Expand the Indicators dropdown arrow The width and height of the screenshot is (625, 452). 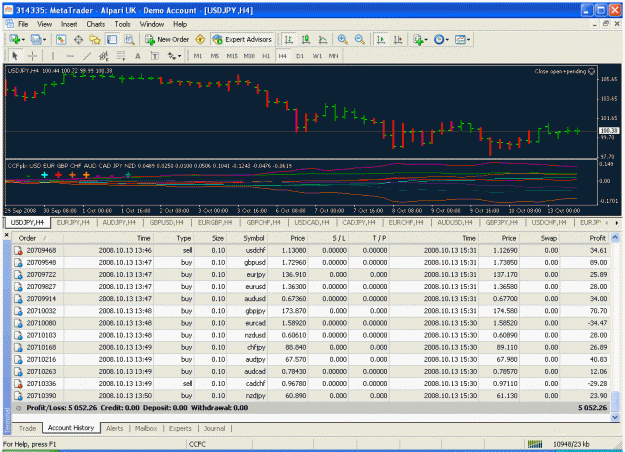tap(426, 40)
